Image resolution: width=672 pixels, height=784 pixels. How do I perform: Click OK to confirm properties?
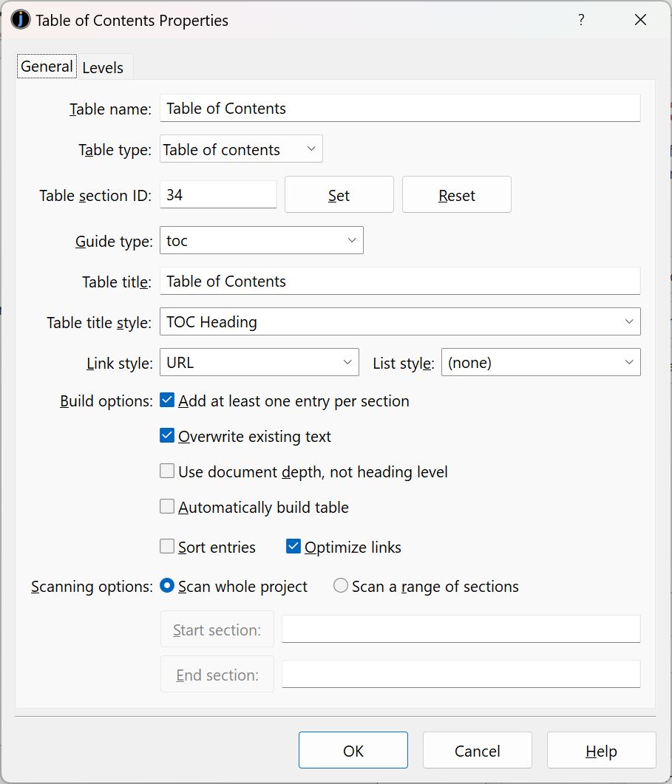pyautogui.click(x=353, y=751)
